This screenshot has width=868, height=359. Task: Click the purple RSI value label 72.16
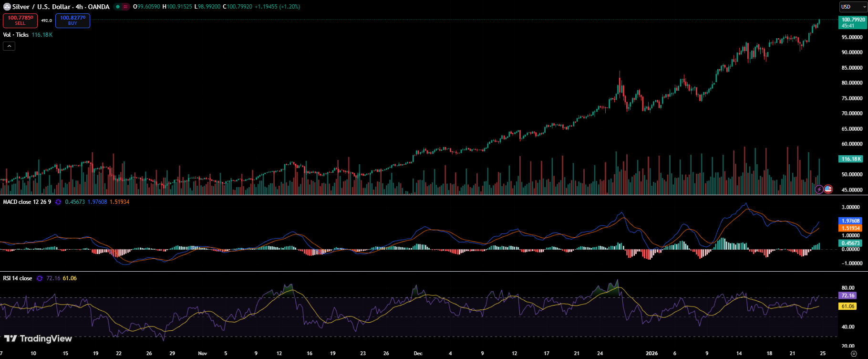pos(847,296)
